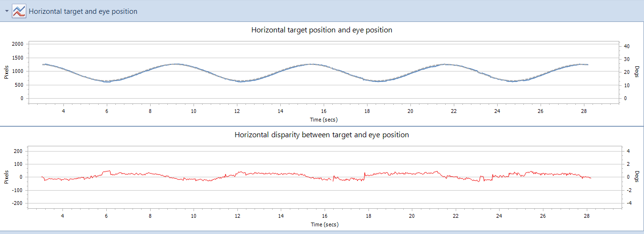Viewport: 644px width, 234px height.
Task: Collapse the Horizontal target and eye position panel
Action: click(x=7, y=11)
